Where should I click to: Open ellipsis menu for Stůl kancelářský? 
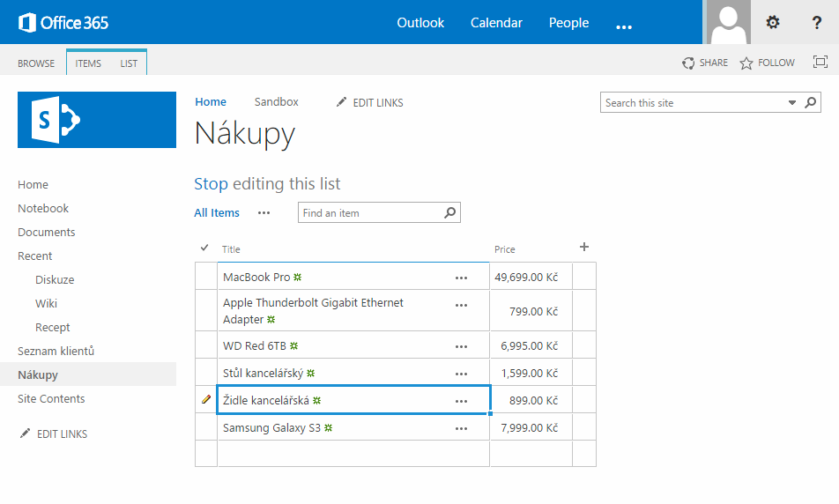pos(461,374)
